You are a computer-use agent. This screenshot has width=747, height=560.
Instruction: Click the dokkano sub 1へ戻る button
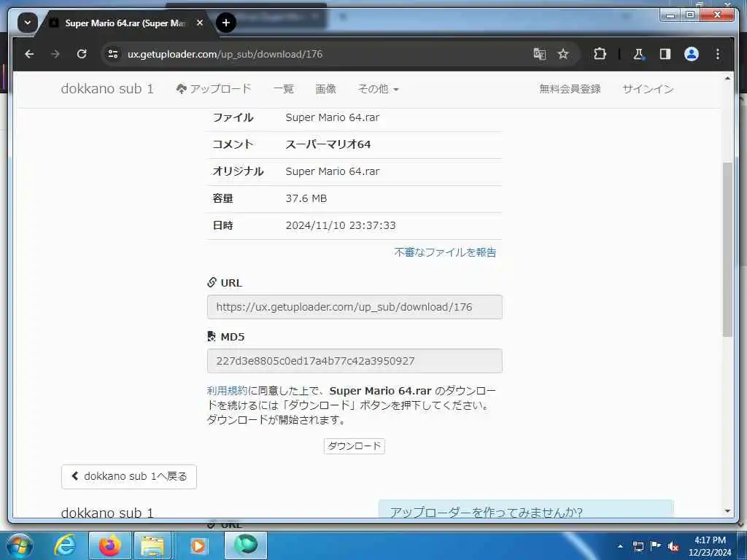point(129,477)
